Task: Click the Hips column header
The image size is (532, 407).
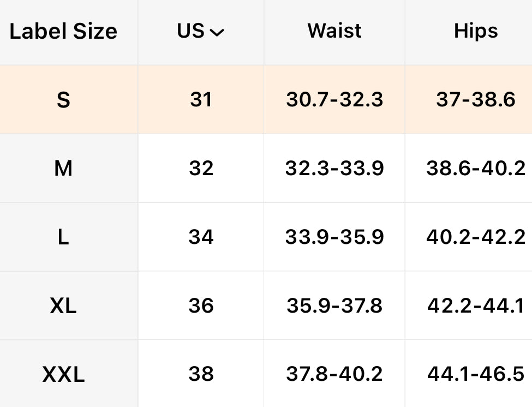Action: pyautogui.click(x=476, y=31)
